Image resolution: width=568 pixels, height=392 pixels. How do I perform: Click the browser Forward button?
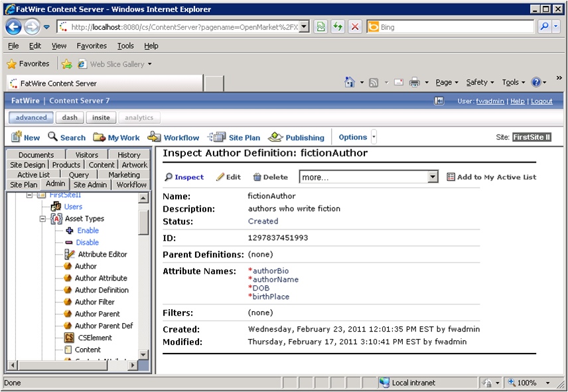pos(32,27)
